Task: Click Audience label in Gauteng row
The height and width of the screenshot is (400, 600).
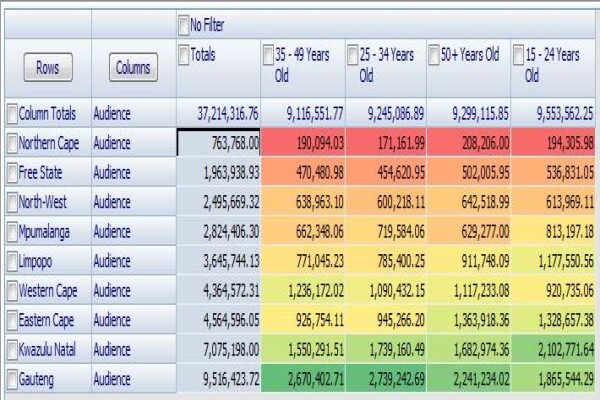Action: pos(112,379)
